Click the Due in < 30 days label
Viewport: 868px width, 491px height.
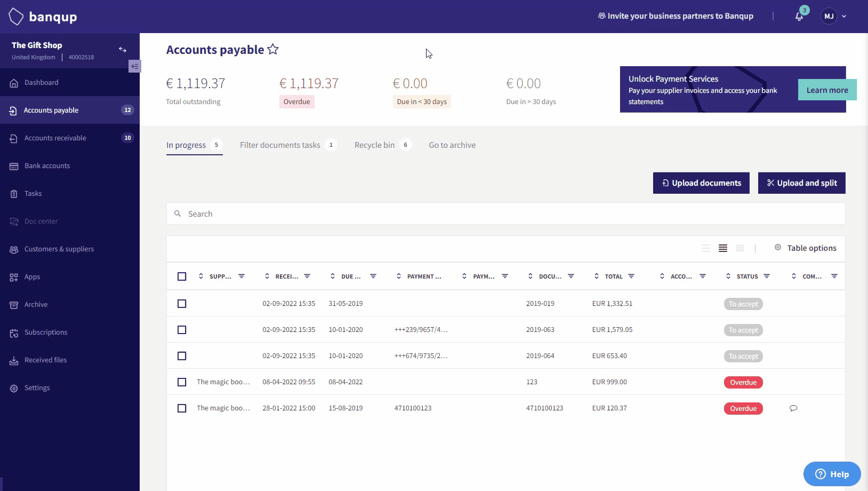coord(422,102)
